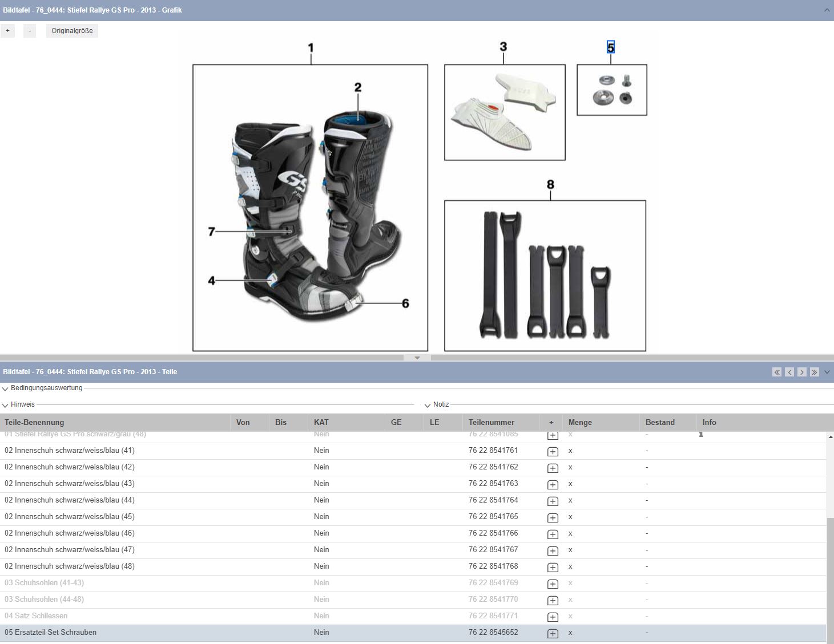Click part number 76 22 8541765
The image size is (834, 644).
tap(493, 517)
